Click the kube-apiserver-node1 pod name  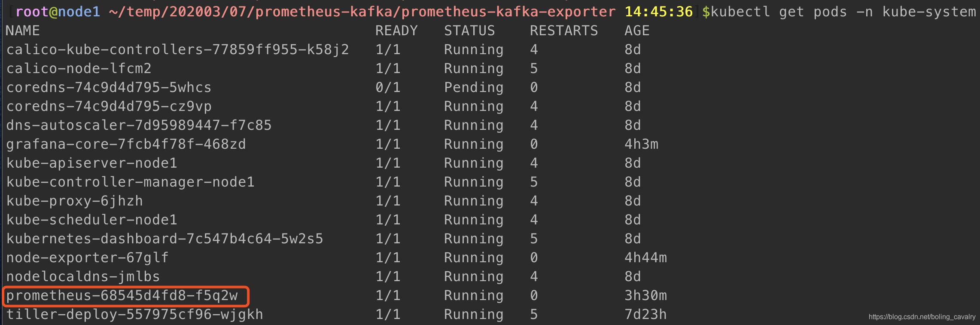tap(91, 163)
